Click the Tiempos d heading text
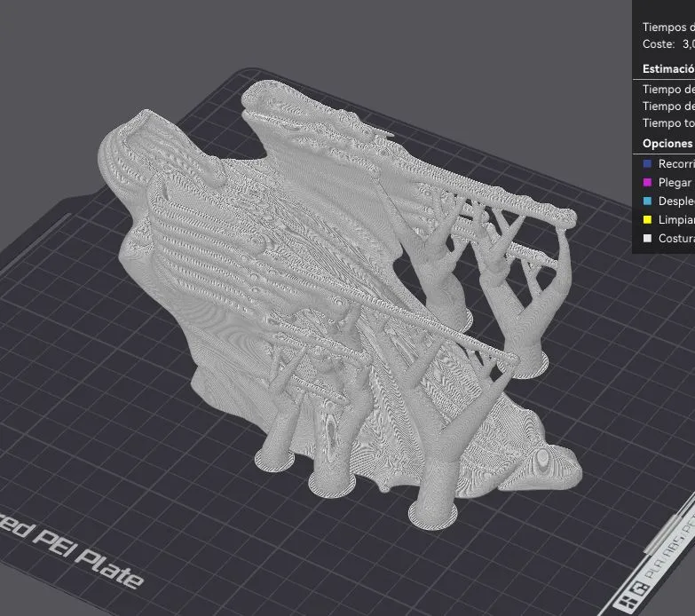 [668, 27]
